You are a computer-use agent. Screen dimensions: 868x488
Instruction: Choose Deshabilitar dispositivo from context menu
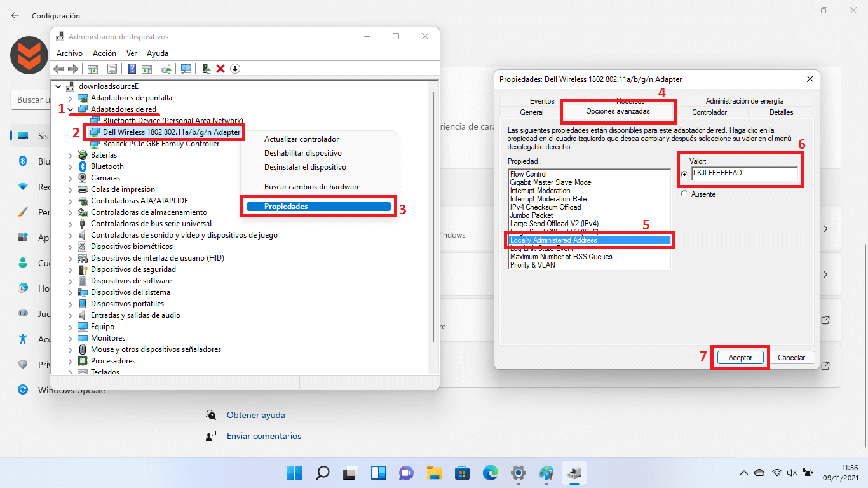(x=303, y=153)
